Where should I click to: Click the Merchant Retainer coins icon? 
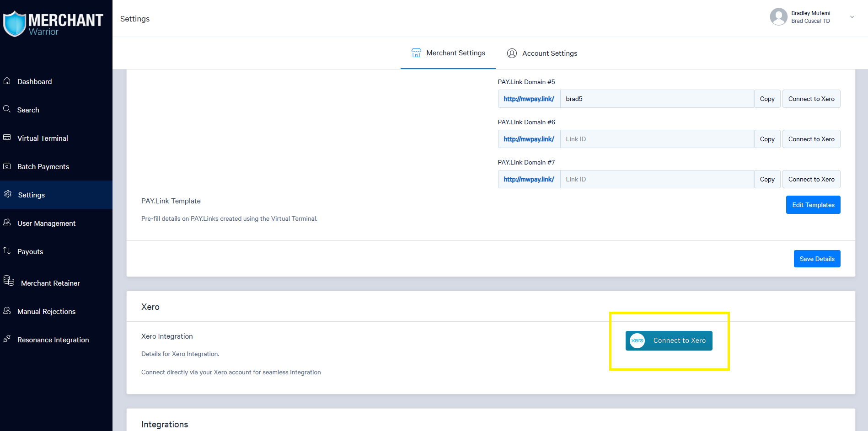[x=9, y=280]
